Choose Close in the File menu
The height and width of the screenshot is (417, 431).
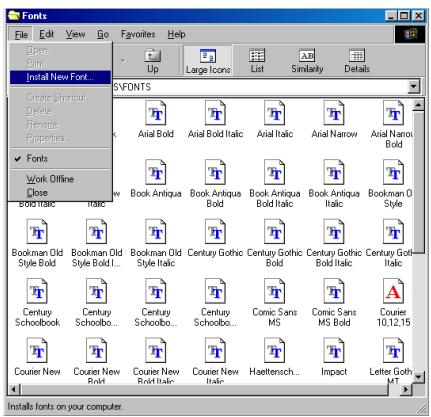60,193
